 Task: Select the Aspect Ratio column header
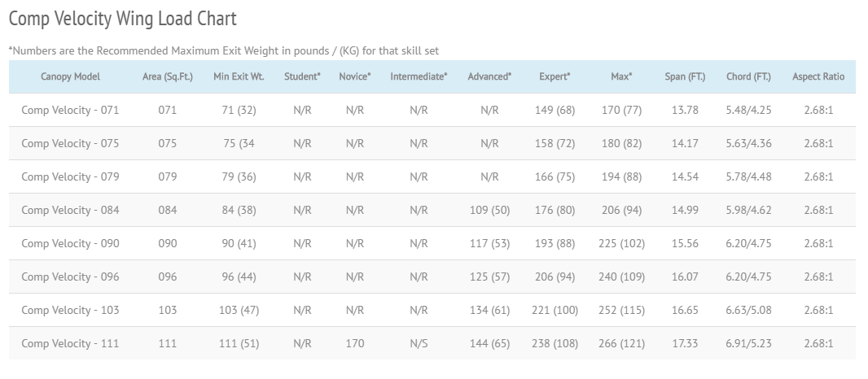click(x=818, y=76)
